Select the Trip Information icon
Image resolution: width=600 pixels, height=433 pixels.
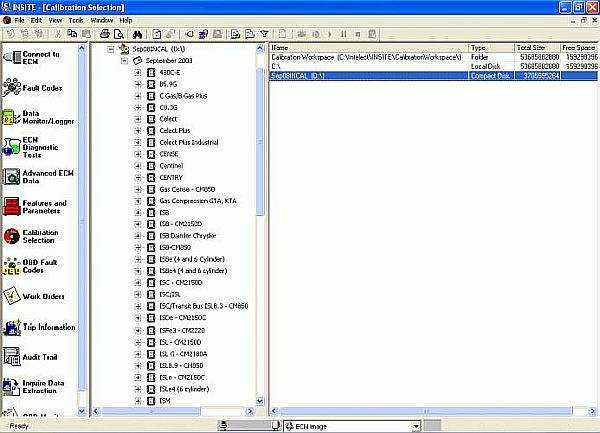point(12,327)
